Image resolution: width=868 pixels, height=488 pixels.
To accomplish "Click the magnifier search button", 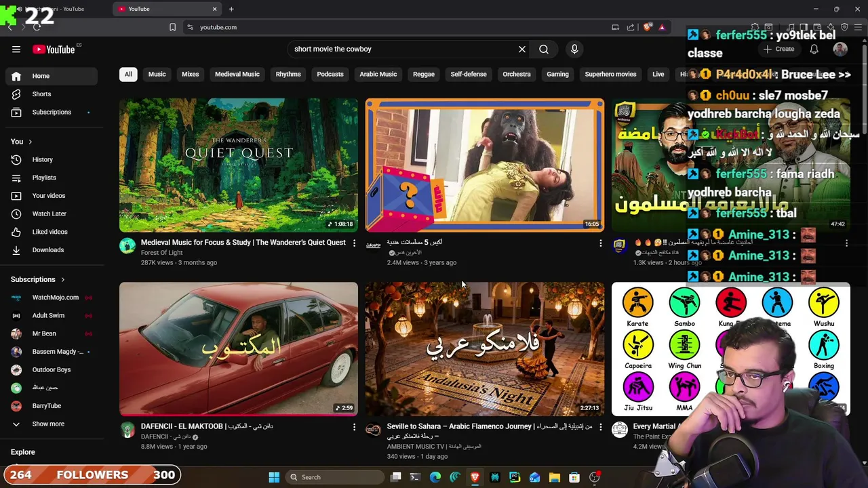I will [x=544, y=49].
